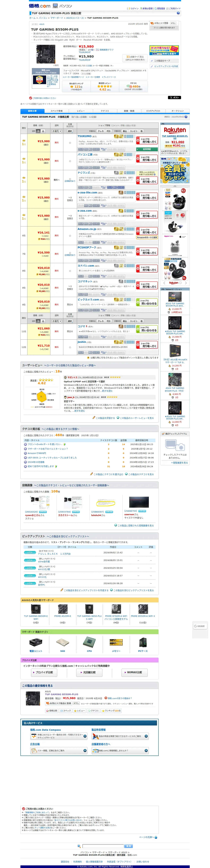Open the UEFI BIOS ユーティリティ thread

(52, 458)
